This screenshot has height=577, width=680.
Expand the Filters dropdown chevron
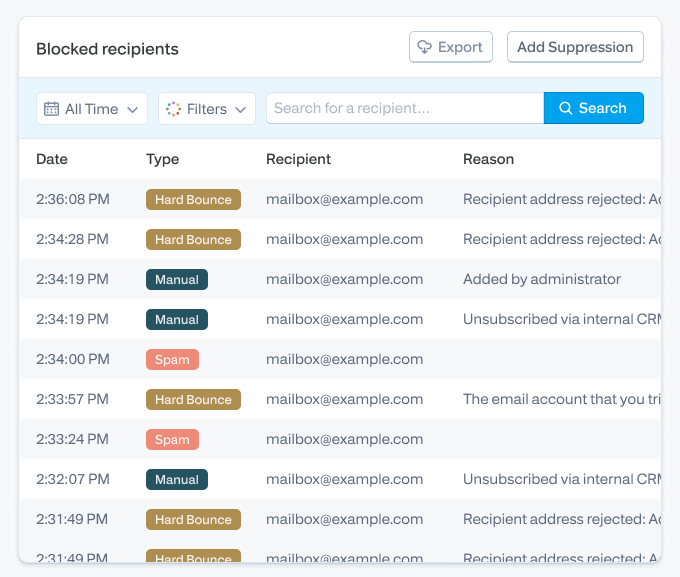coord(240,109)
